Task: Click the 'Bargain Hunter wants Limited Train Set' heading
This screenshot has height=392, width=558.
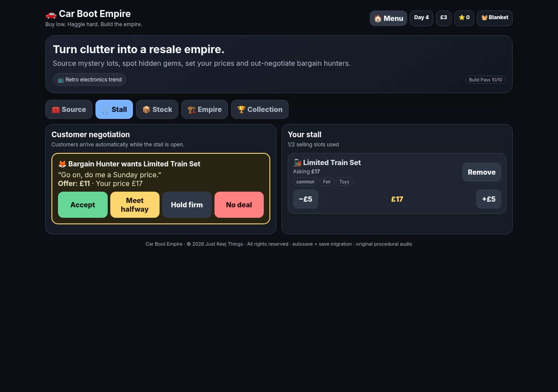Action: tap(129, 164)
